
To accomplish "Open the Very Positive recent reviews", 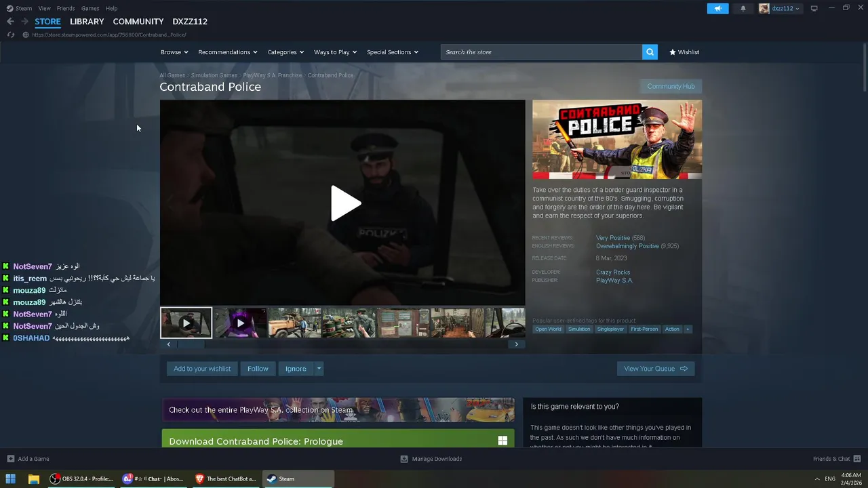I will 613,238.
